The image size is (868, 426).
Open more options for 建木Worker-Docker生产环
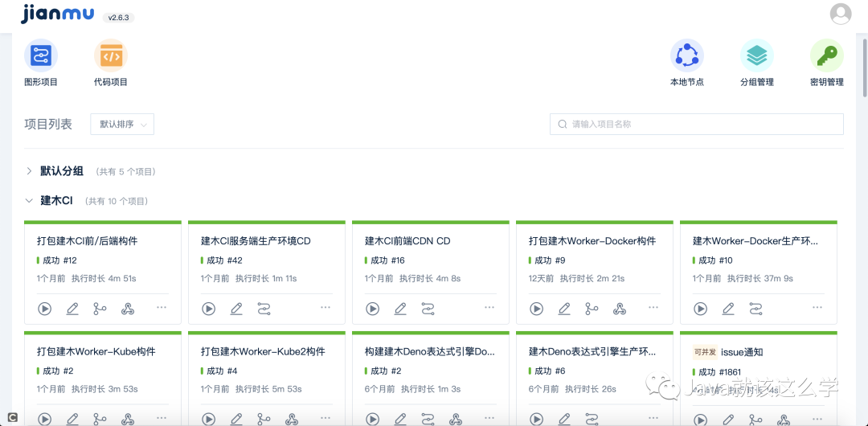tap(817, 307)
